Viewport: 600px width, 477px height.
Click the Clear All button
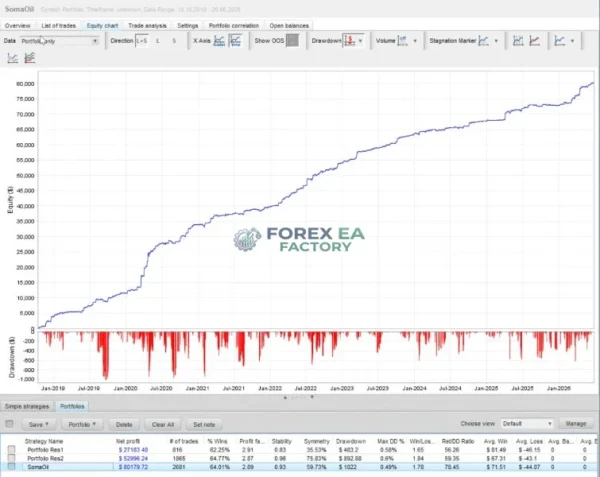coord(163,425)
